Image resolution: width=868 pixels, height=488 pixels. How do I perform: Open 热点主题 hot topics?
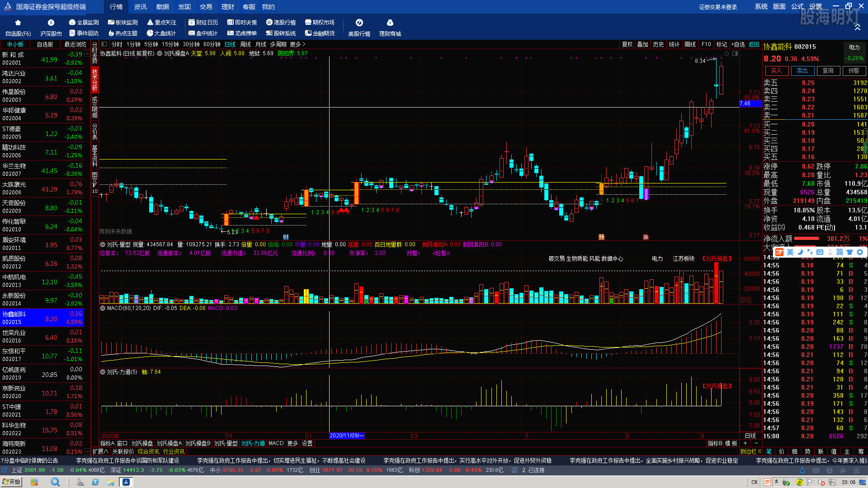(x=123, y=33)
